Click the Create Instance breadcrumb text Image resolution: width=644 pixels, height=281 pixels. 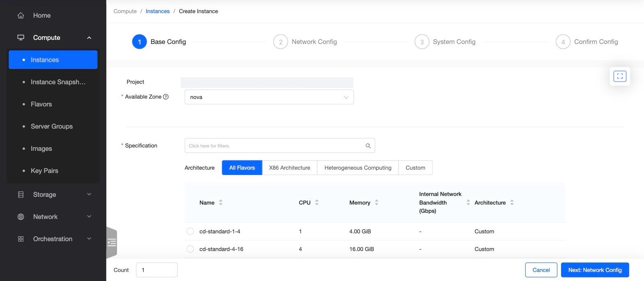[198, 11]
